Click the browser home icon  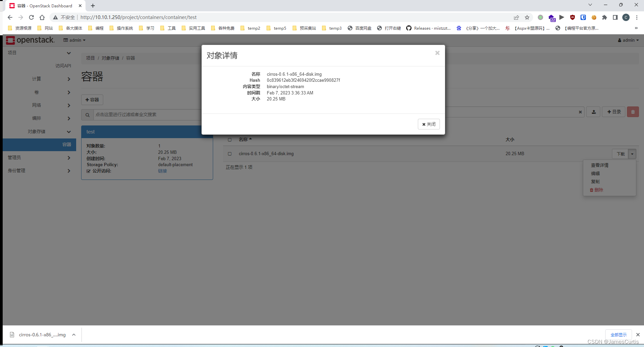(42, 17)
